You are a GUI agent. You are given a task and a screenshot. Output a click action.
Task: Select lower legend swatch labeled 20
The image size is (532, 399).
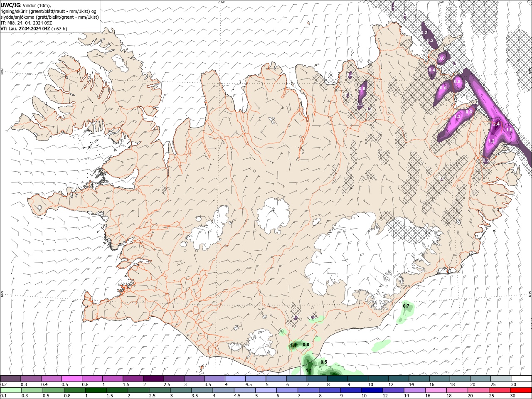pos(478,390)
